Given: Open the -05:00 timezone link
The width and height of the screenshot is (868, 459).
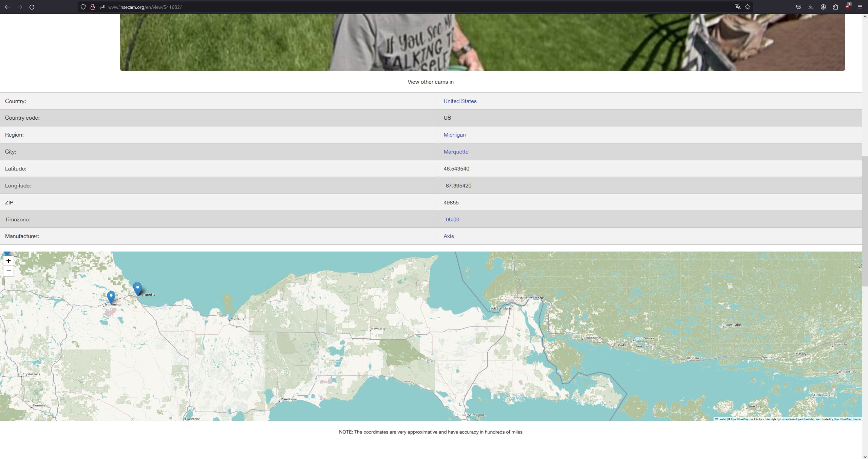Looking at the screenshot, I should pyautogui.click(x=451, y=219).
